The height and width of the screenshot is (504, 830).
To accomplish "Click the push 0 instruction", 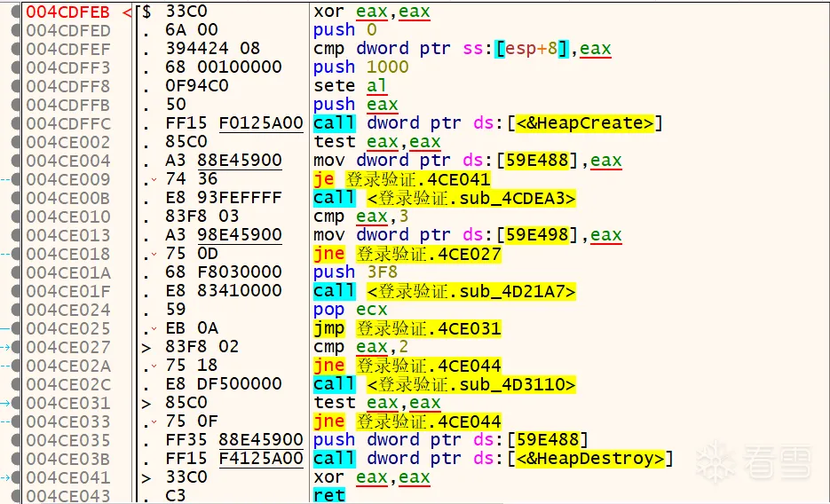I will click(x=344, y=30).
